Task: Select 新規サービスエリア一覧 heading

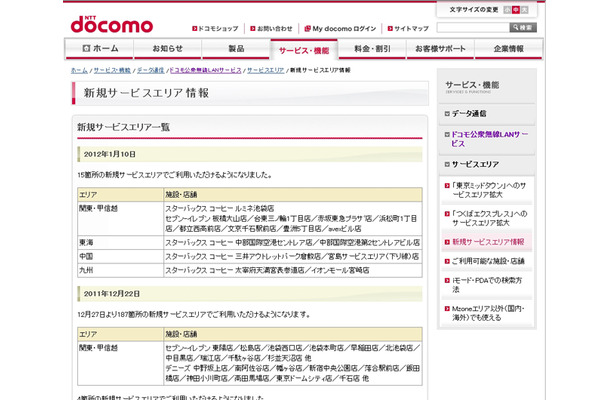Action: pyautogui.click(x=123, y=127)
